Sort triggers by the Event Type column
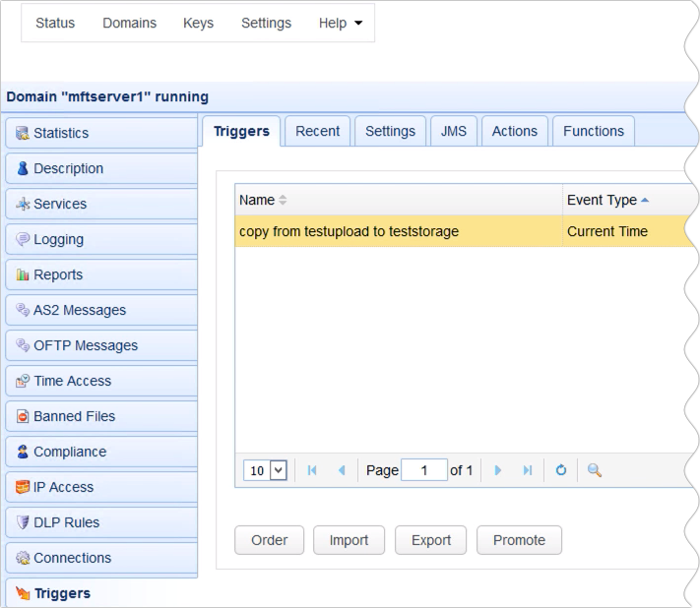Screen dimensions: 700x608 pyautogui.click(x=606, y=200)
